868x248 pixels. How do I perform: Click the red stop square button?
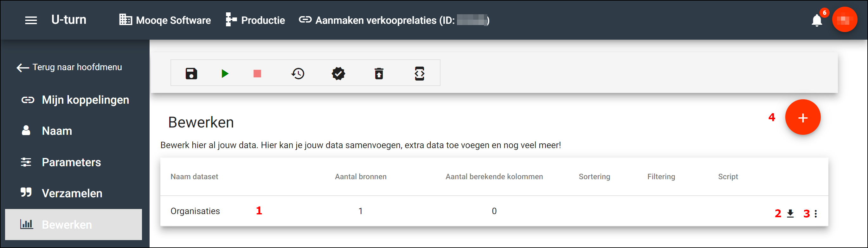257,74
